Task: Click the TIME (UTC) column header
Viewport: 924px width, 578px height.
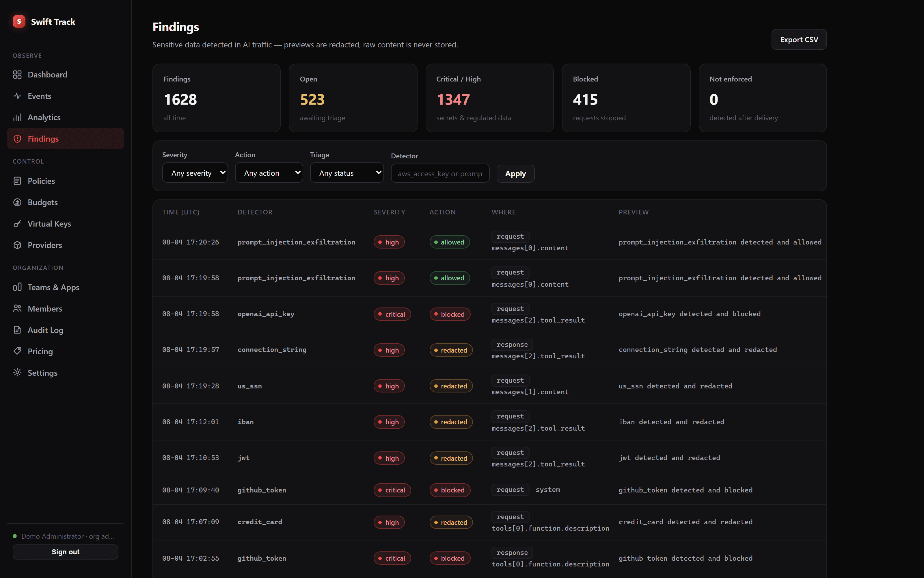Action: pos(181,212)
